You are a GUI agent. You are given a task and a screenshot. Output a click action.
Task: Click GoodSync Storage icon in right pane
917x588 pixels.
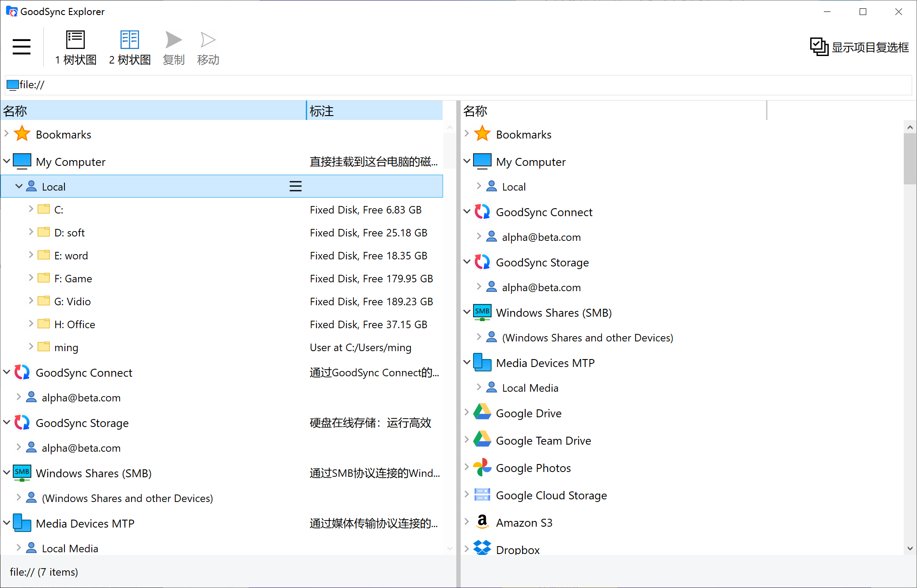(482, 262)
